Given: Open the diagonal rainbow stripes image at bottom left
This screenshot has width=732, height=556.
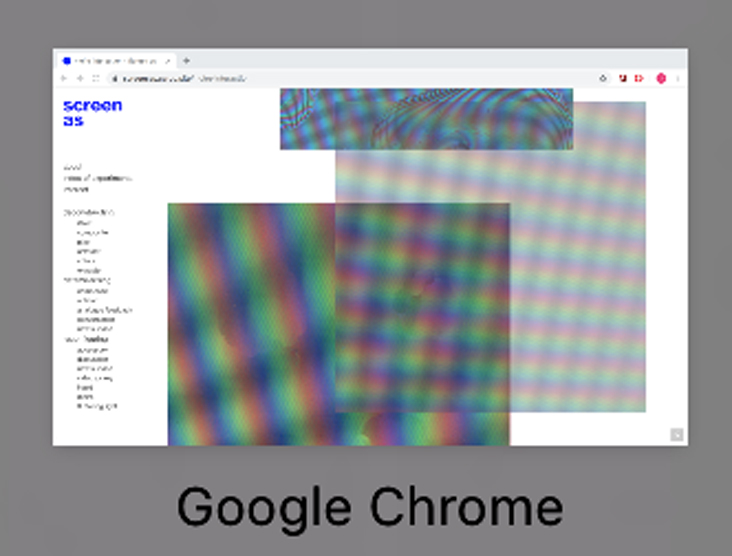Looking at the screenshot, I should click(x=251, y=324).
